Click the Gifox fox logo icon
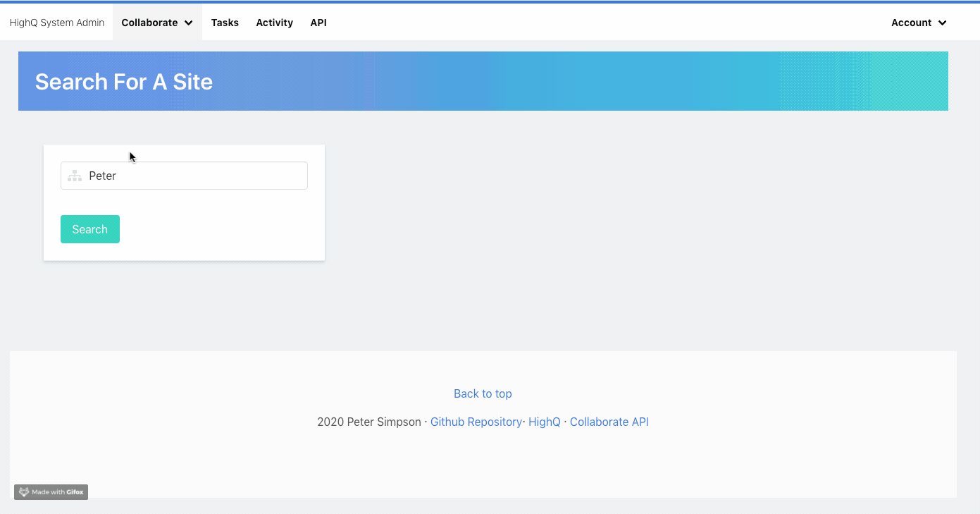The image size is (980, 514). (x=24, y=492)
